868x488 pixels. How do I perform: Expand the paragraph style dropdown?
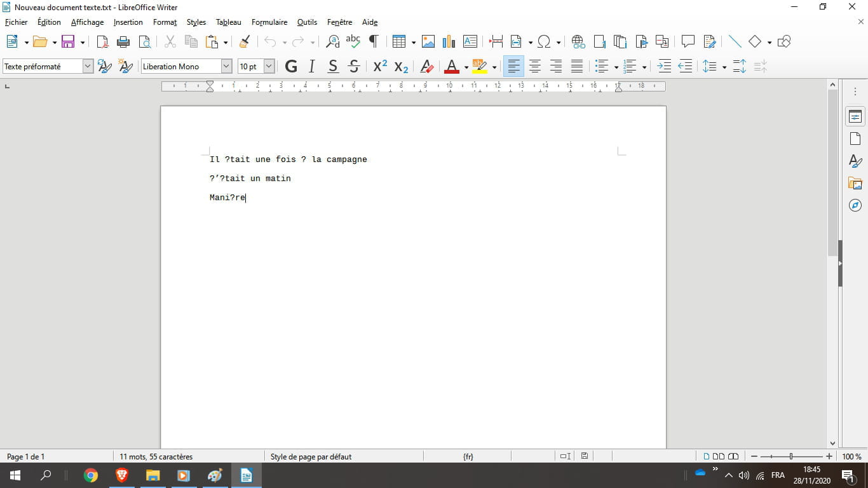[88, 66]
